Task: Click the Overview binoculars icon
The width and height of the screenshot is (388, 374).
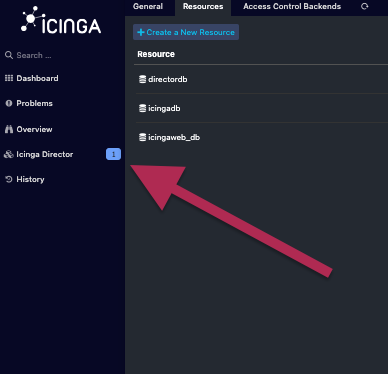Action: (9, 129)
